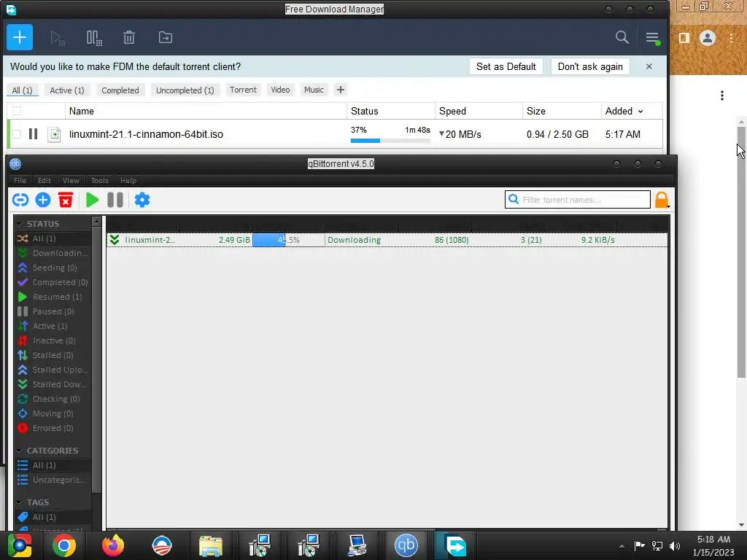The height and width of the screenshot is (560, 747).
Task: Click the volume speaker tray icon
Action: 675,546
